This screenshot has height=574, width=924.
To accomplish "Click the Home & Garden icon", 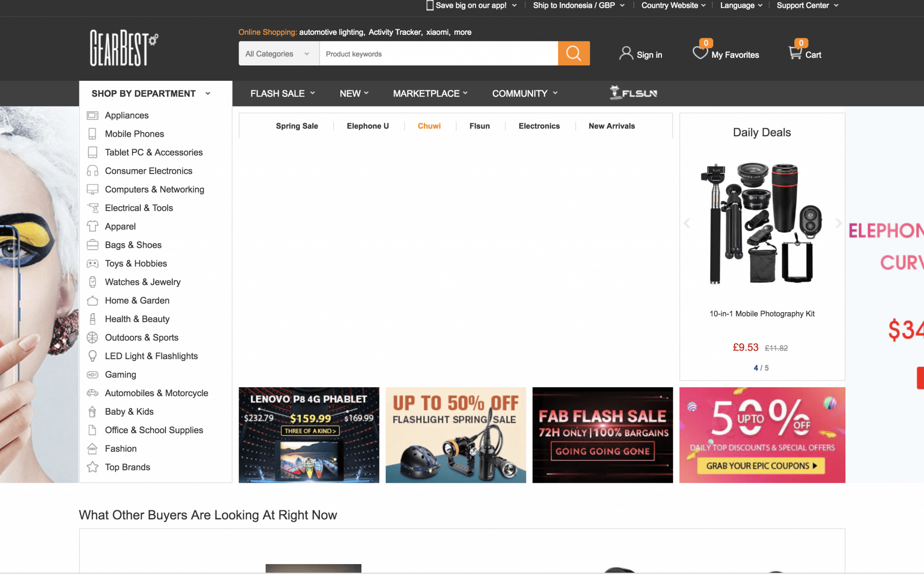I will [x=92, y=301].
